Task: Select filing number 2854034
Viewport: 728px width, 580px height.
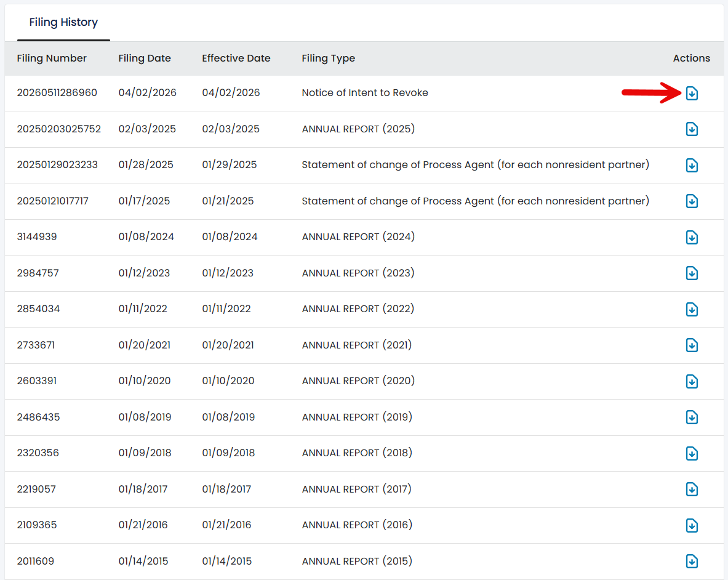Action: pyautogui.click(x=39, y=308)
